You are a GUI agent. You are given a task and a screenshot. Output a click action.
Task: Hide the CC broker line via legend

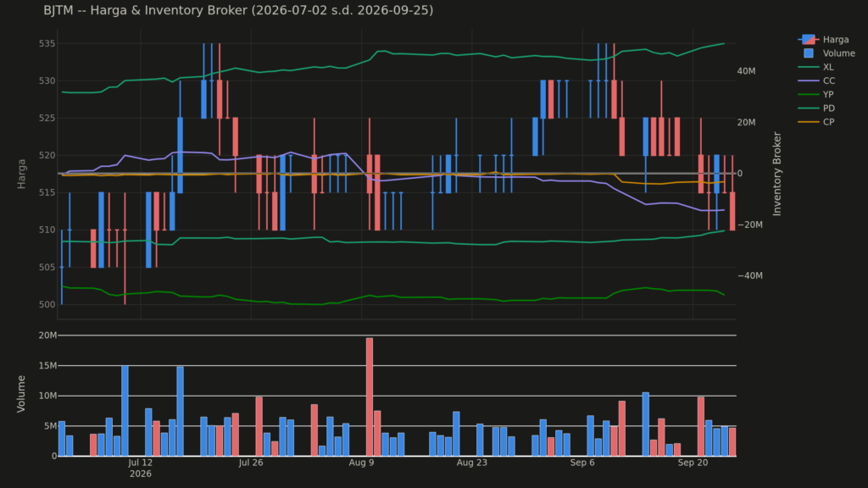click(816, 80)
